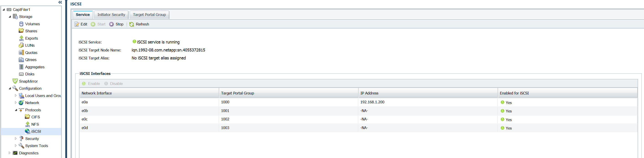Open Disks via its drive icon
Image resolution: width=644 pixels, height=158 pixels.
tap(21, 74)
